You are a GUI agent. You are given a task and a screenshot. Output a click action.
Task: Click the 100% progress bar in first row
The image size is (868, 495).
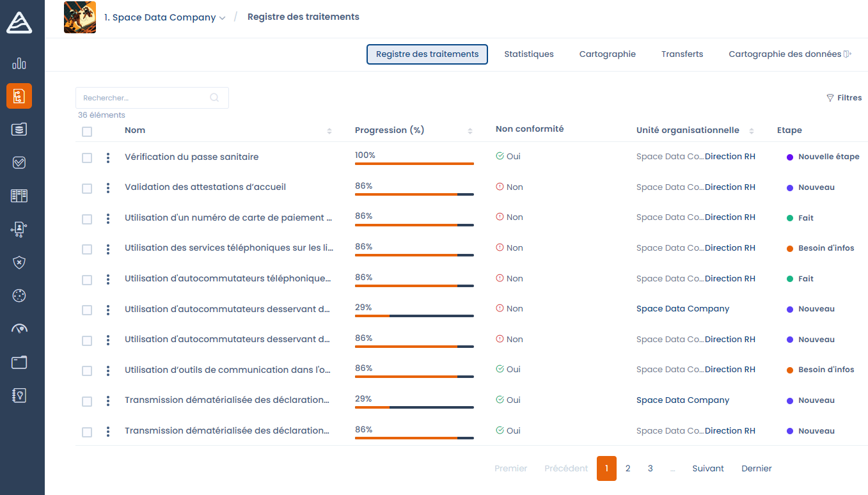pos(414,164)
